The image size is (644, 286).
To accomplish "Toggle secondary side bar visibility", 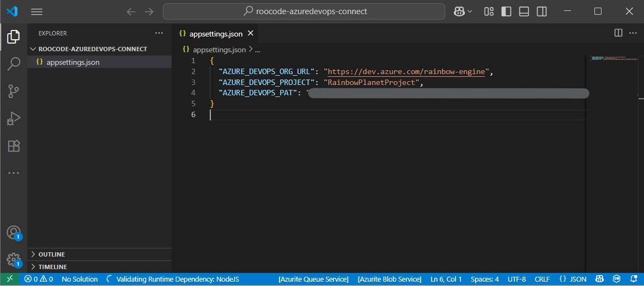I will (x=542, y=11).
